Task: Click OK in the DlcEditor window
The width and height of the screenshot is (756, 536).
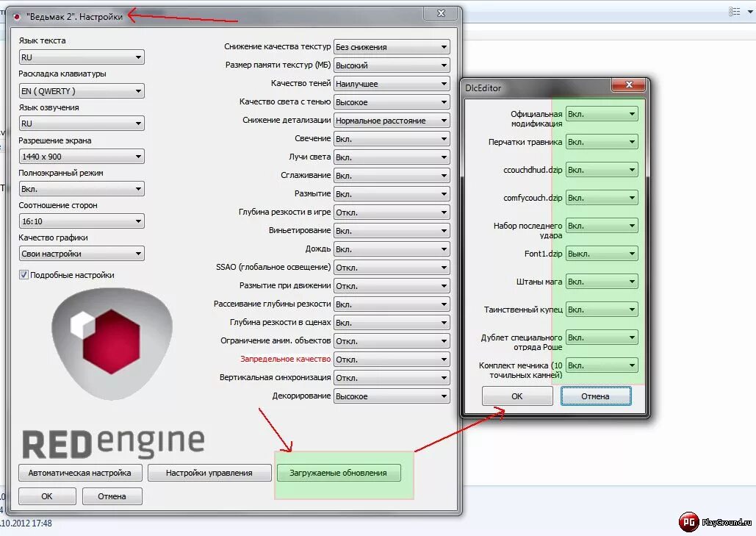Action: (x=517, y=396)
